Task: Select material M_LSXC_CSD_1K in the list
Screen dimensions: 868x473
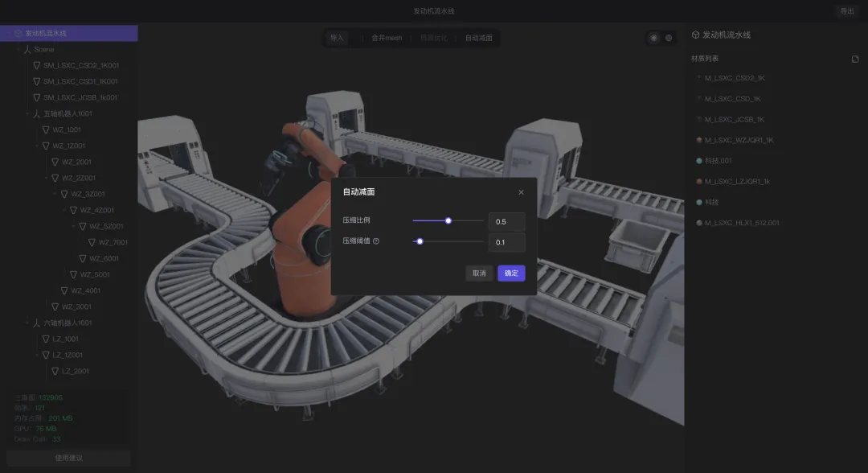Action: (732, 99)
